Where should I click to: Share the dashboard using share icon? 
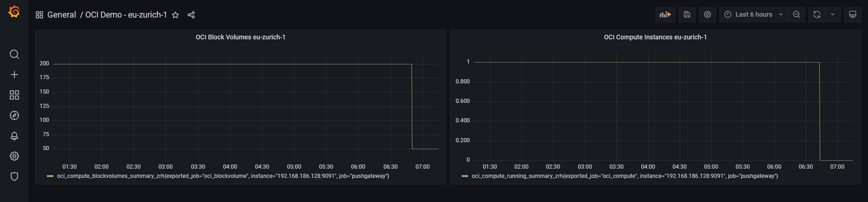click(x=191, y=15)
